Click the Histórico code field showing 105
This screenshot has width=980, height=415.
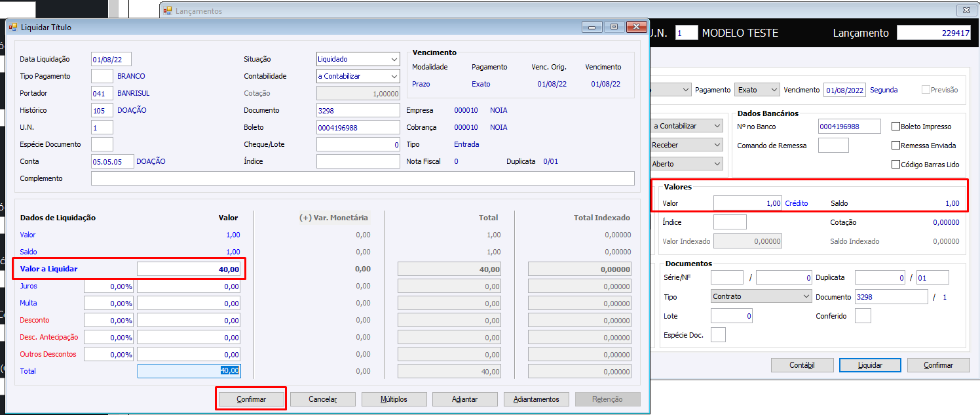[102, 110]
